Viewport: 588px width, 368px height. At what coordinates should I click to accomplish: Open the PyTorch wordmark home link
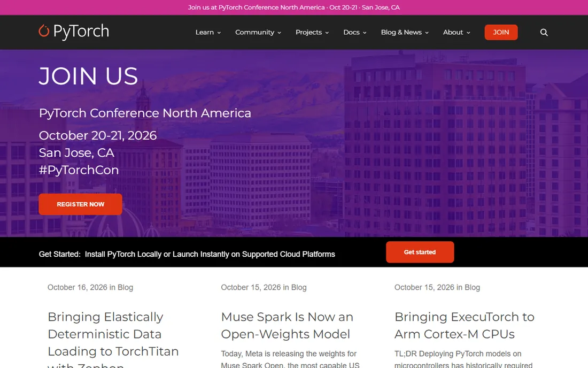click(81, 32)
